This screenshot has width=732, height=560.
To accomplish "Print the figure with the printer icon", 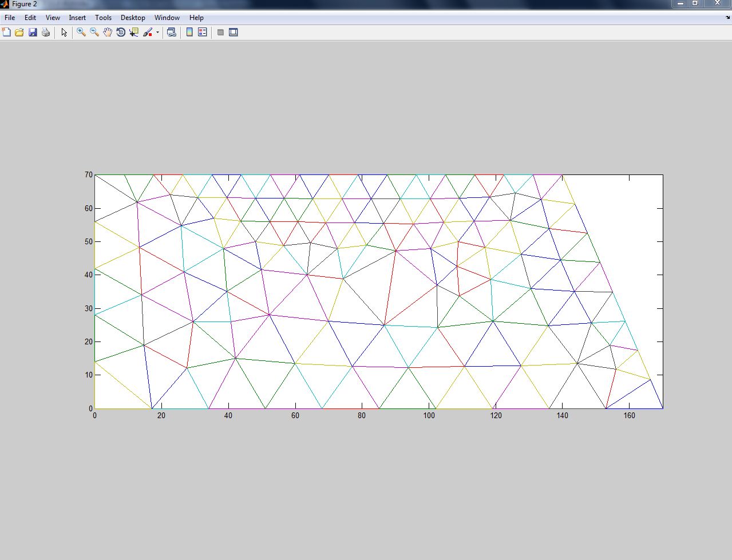I will click(x=46, y=33).
